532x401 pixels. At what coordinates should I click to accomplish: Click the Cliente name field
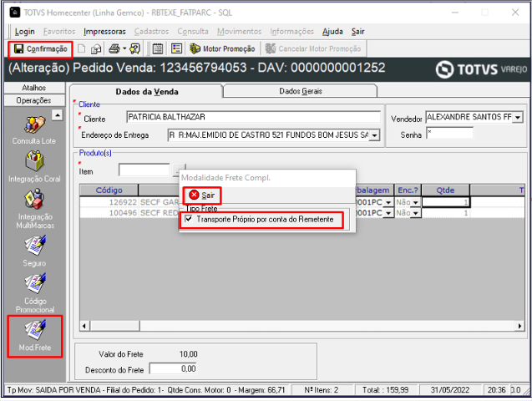click(253, 117)
